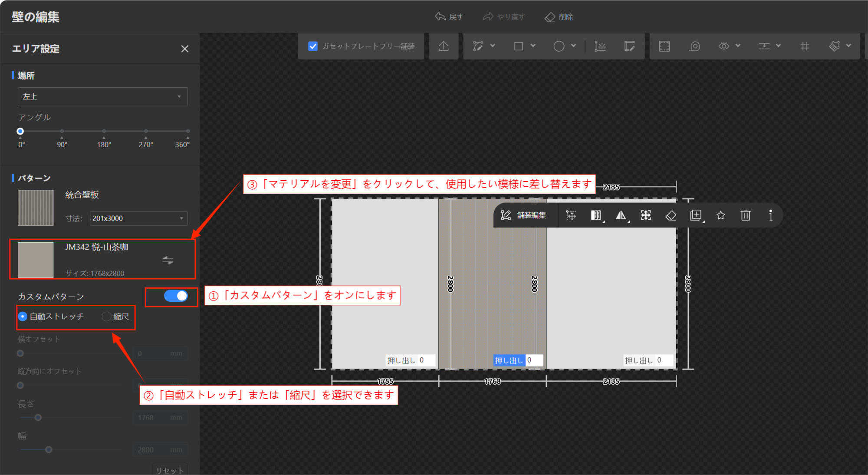The width and height of the screenshot is (868, 475).
Task: Click the 横オフセット slider handle
Action: 20,353
